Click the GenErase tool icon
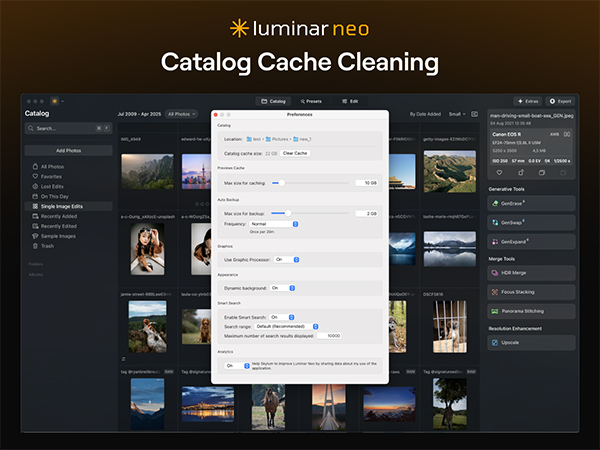 pos(495,203)
